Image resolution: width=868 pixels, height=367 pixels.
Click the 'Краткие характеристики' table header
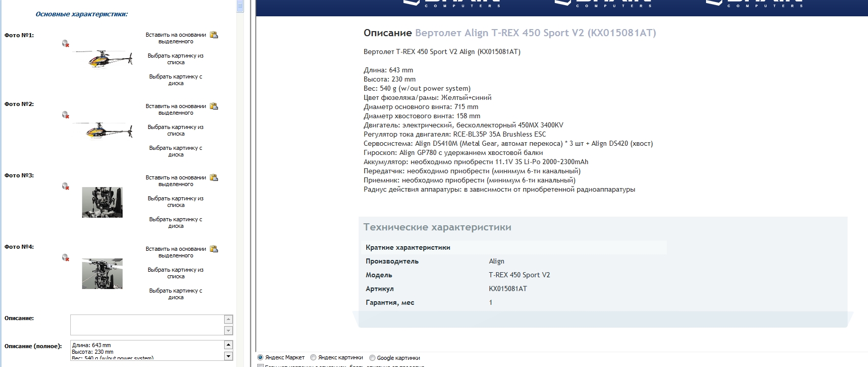[408, 247]
